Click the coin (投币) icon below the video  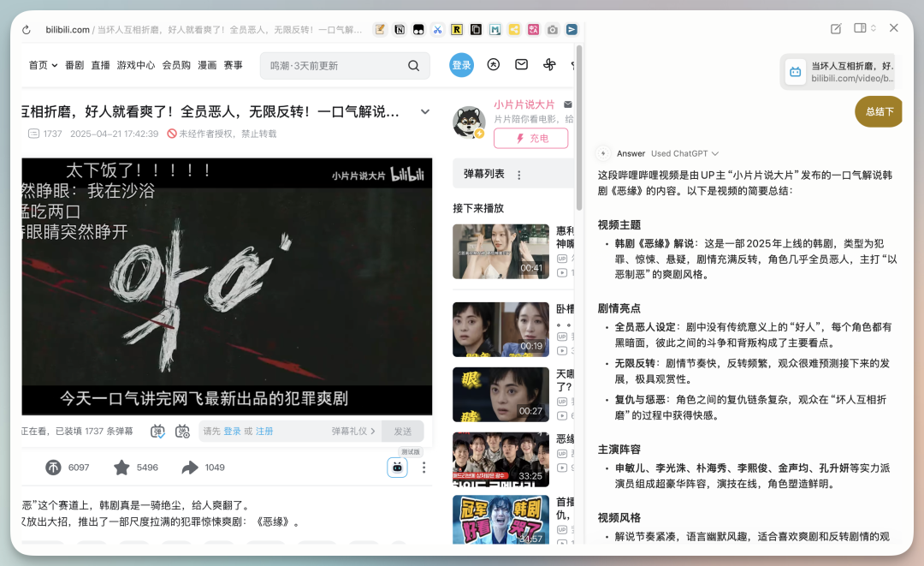[54, 468]
